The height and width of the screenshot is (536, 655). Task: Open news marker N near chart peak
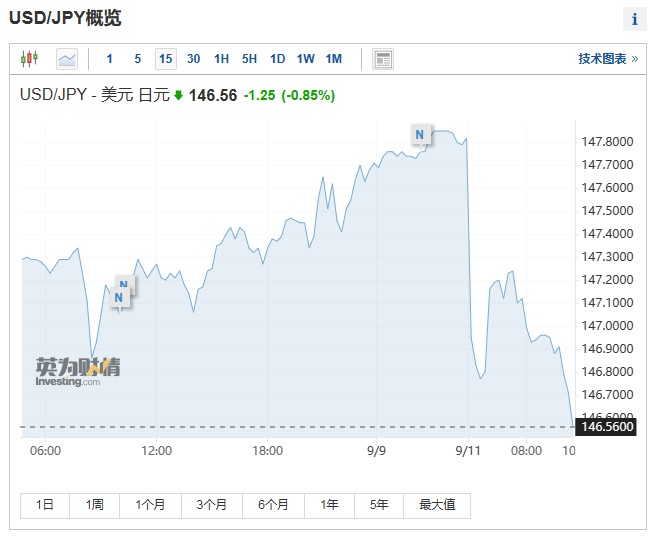(420, 135)
